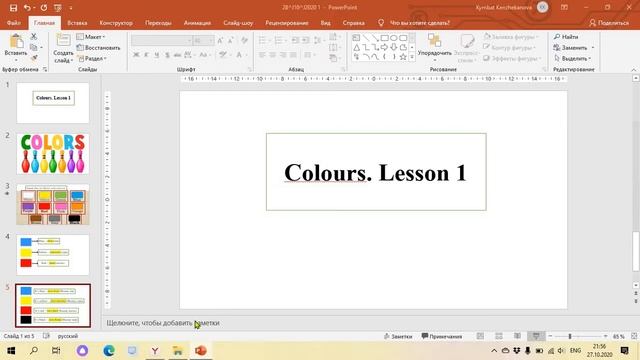The height and width of the screenshot is (360, 640).
Task: Click zoom out minus button
Action: pos(550,336)
